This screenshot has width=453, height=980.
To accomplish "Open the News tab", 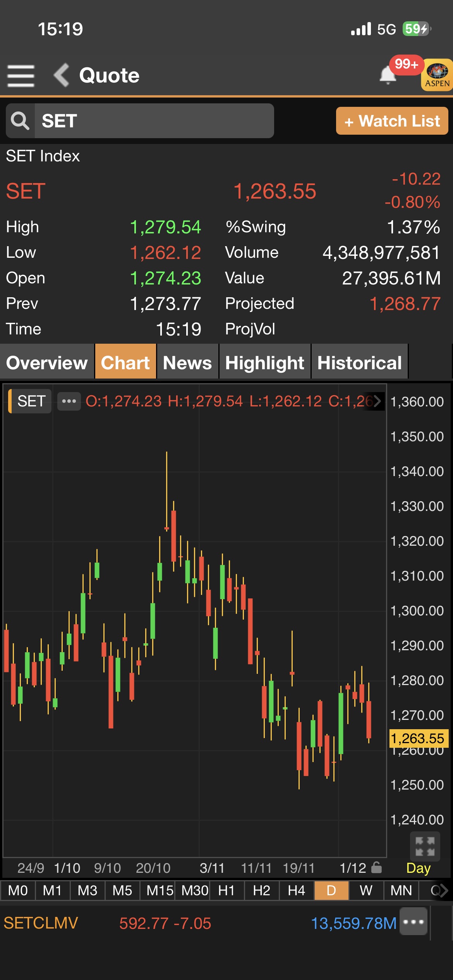I will [187, 363].
